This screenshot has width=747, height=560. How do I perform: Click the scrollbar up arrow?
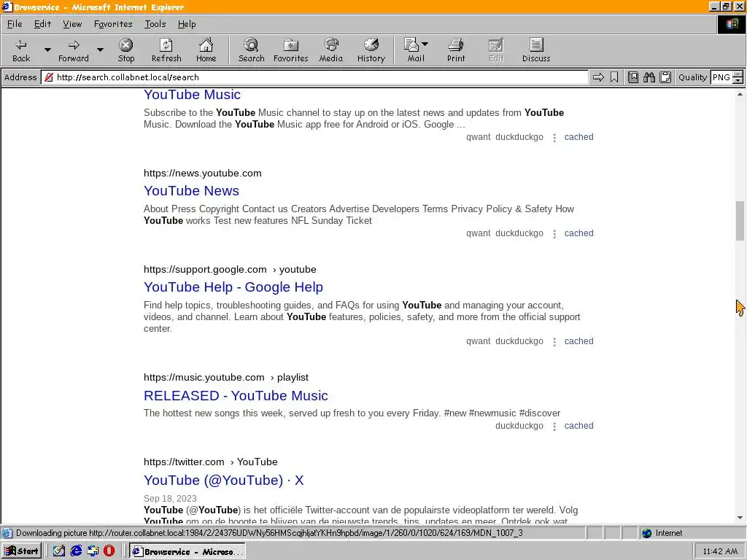pyautogui.click(x=740, y=94)
